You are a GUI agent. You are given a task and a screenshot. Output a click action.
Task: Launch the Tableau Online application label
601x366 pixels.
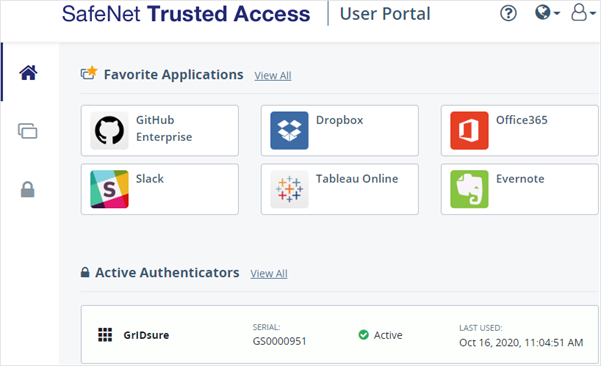pyautogui.click(x=357, y=179)
